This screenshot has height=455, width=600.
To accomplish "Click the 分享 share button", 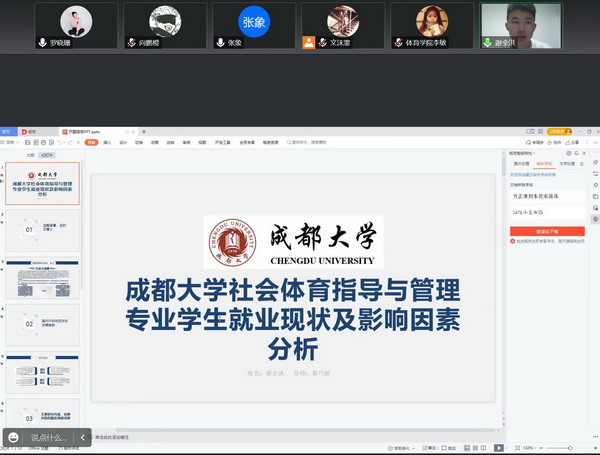I will (x=572, y=142).
